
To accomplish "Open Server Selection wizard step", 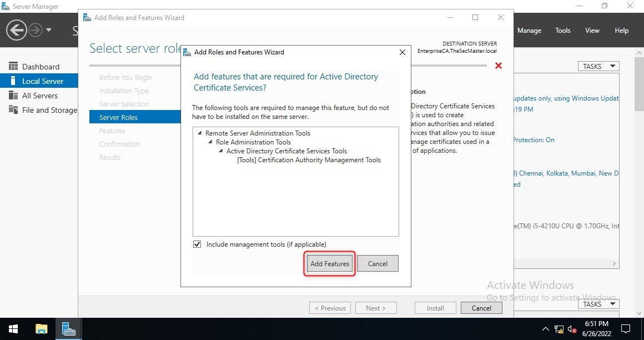I will (124, 104).
